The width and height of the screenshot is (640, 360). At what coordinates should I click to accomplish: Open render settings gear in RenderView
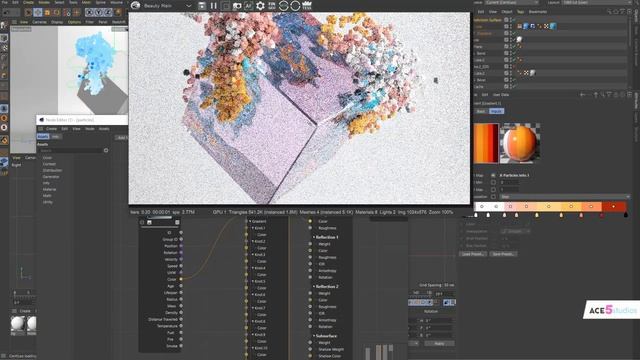[260, 6]
